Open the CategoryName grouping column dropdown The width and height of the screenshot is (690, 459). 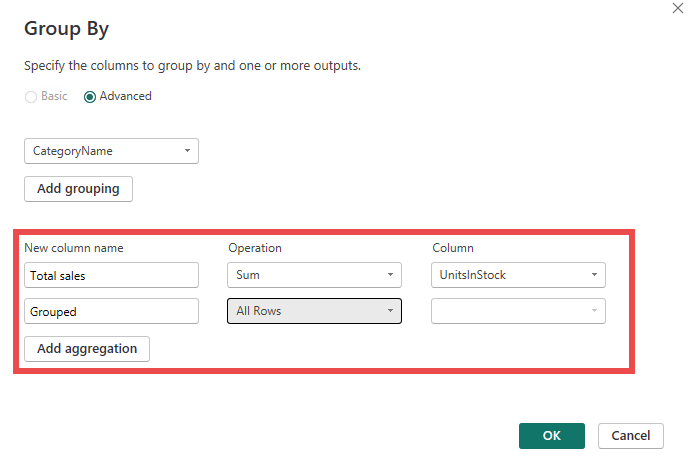tap(110, 151)
